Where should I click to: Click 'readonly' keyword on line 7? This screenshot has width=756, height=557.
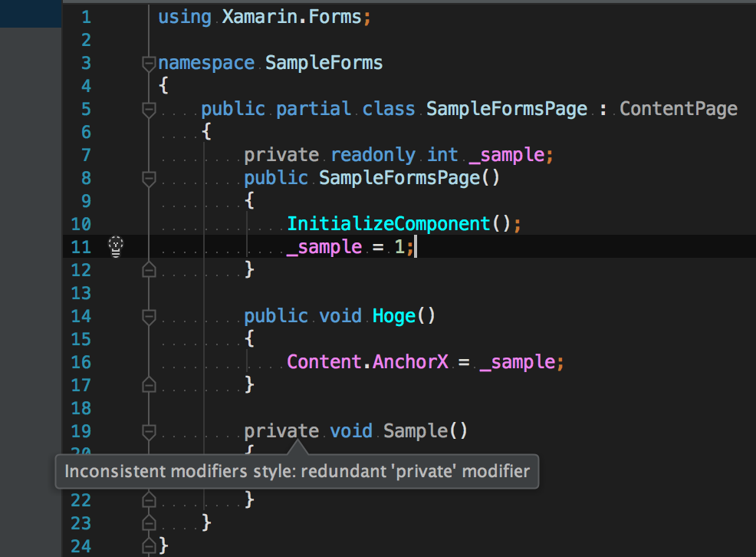(373, 155)
